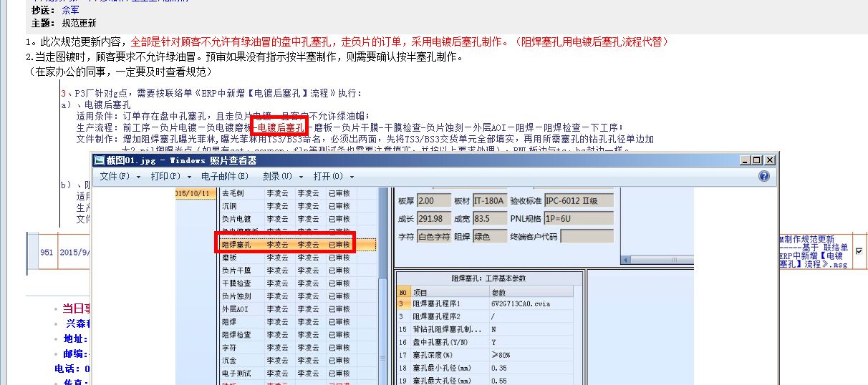Click the 成长 field showing 291.98
The height and width of the screenshot is (385, 868).
coord(433,218)
